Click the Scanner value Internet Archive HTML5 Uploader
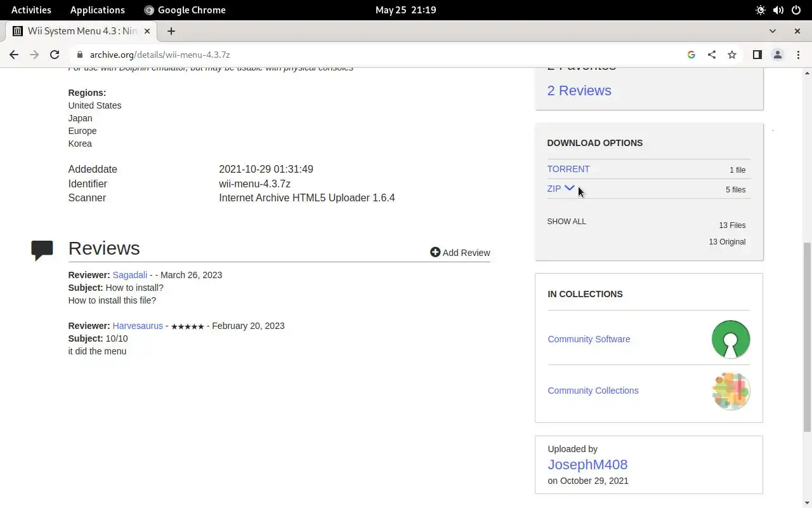Viewport: 812px width, 508px height. click(307, 197)
